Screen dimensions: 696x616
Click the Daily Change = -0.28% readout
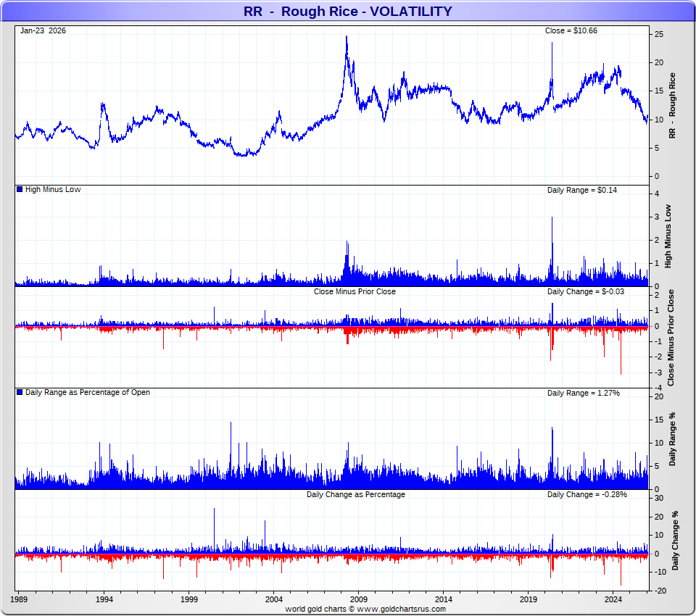pos(587,494)
